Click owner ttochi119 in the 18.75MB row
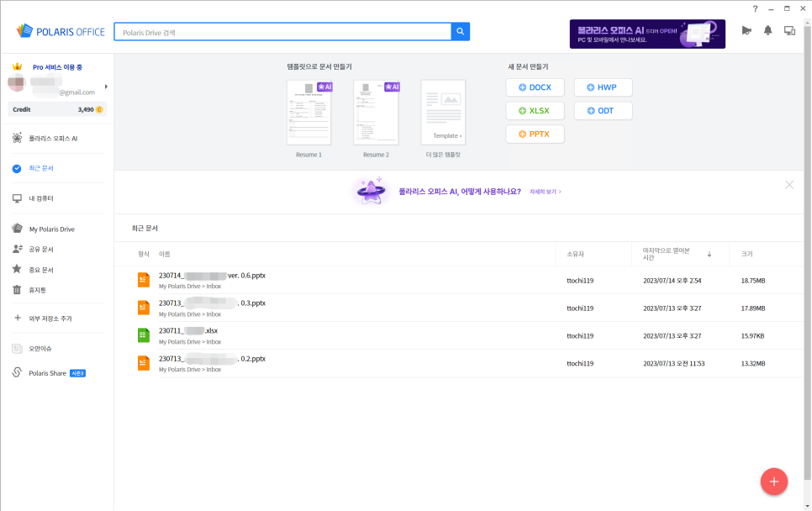Screen dimensions: 812x511 click(580, 281)
